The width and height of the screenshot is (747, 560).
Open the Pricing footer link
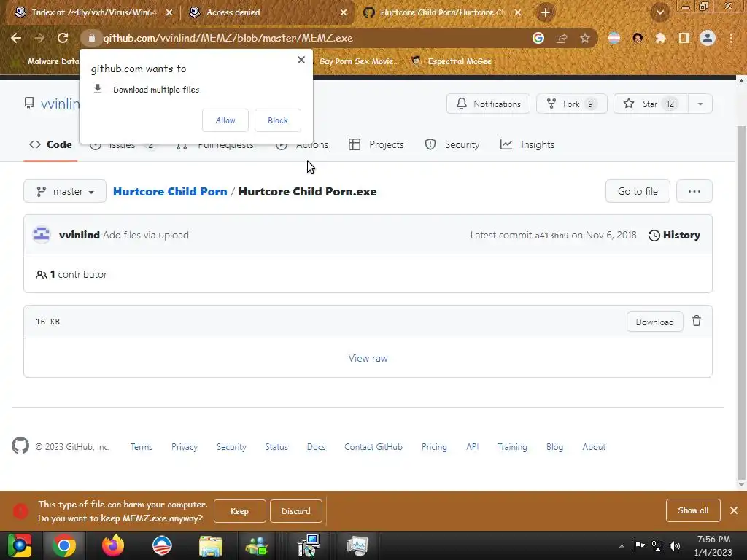434,447
